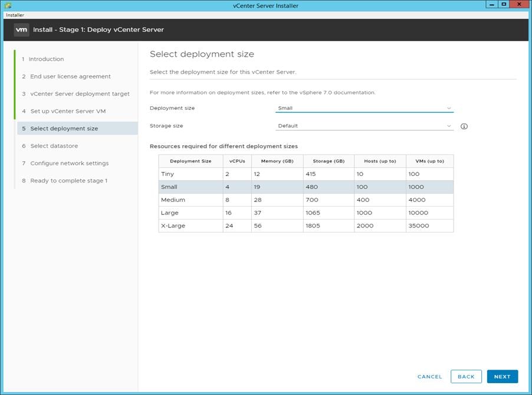Click the Set up vCenter Server VM step
Image resolution: width=532 pixels, height=395 pixels.
65,110
